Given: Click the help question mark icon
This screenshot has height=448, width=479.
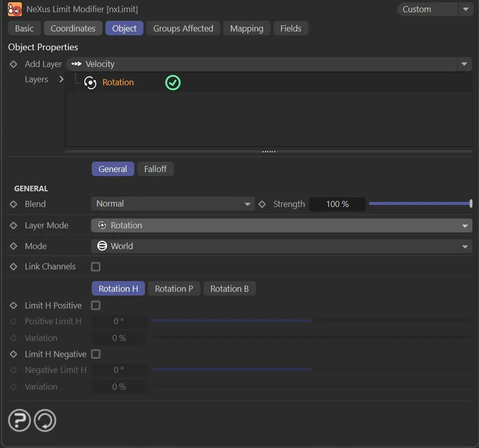Looking at the screenshot, I should click(19, 421).
